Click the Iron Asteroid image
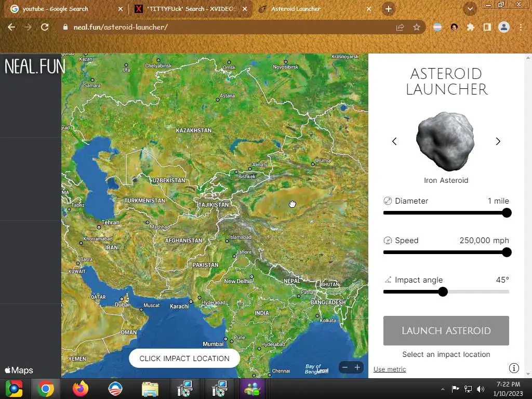 tap(445, 141)
